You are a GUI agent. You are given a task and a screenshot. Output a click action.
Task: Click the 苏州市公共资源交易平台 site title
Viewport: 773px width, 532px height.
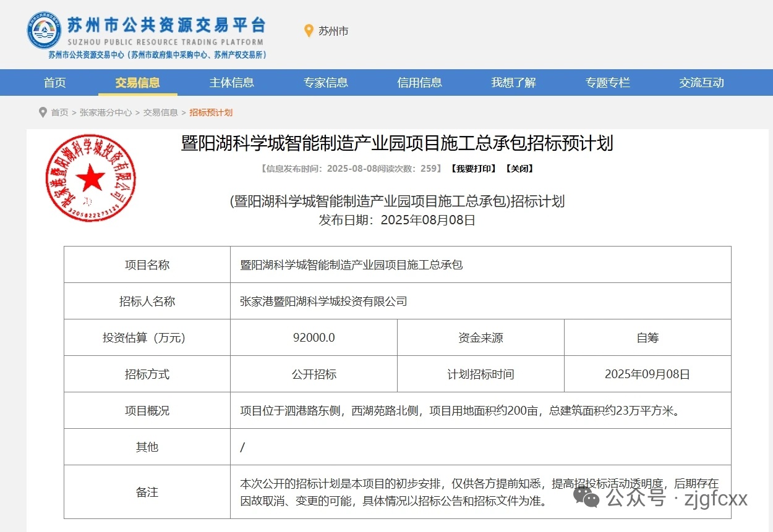tap(166, 25)
